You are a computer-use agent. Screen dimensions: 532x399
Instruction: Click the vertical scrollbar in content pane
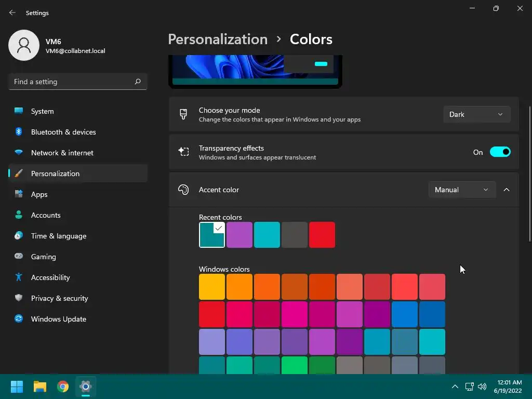pyautogui.click(x=529, y=174)
